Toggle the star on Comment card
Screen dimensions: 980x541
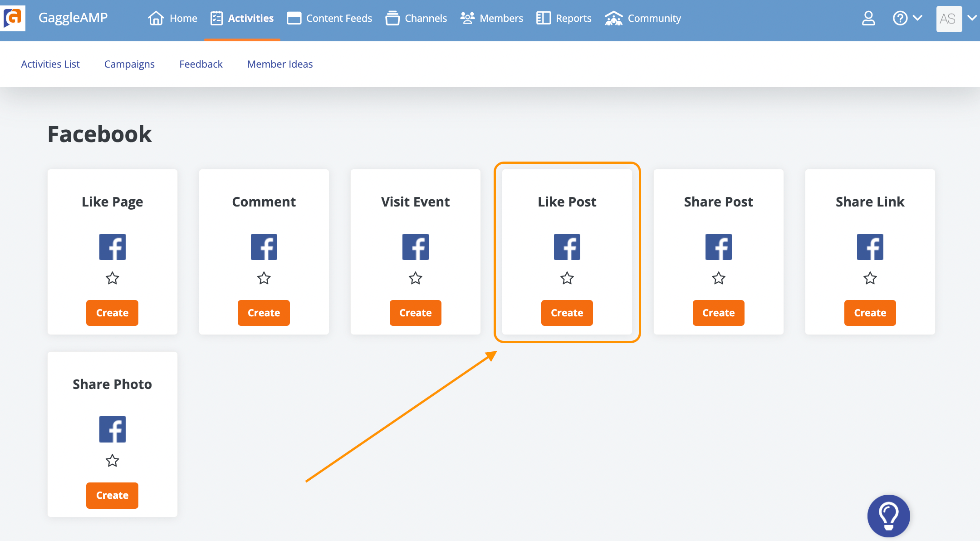tap(264, 278)
